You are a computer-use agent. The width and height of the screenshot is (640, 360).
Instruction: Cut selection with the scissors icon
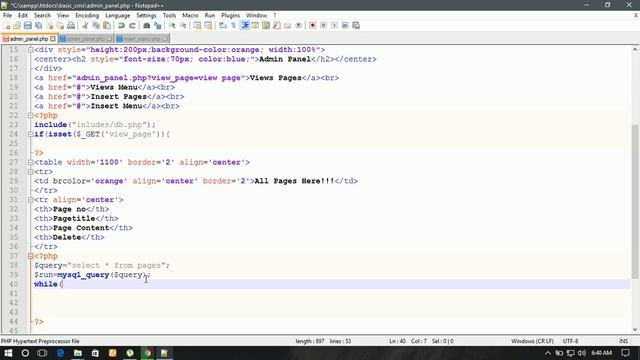tap(85, 26)
